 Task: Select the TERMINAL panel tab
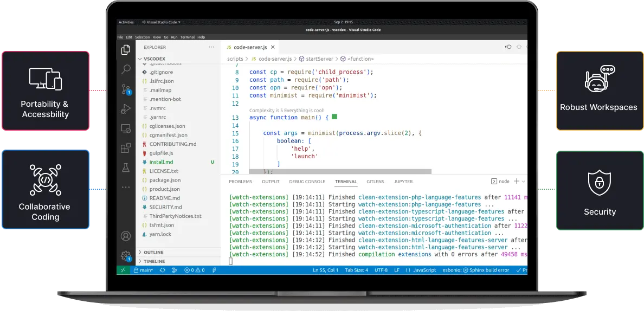[x=346, y=182]
